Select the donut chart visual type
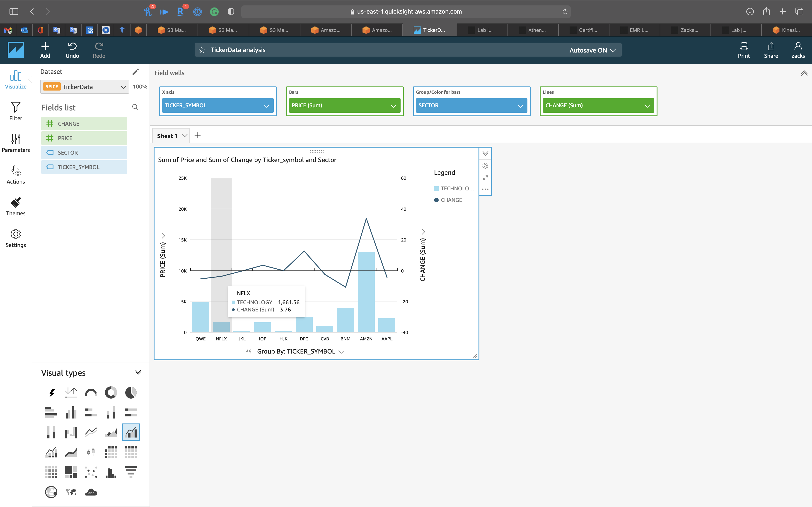 pyautogui.click(x=111, y=392)
